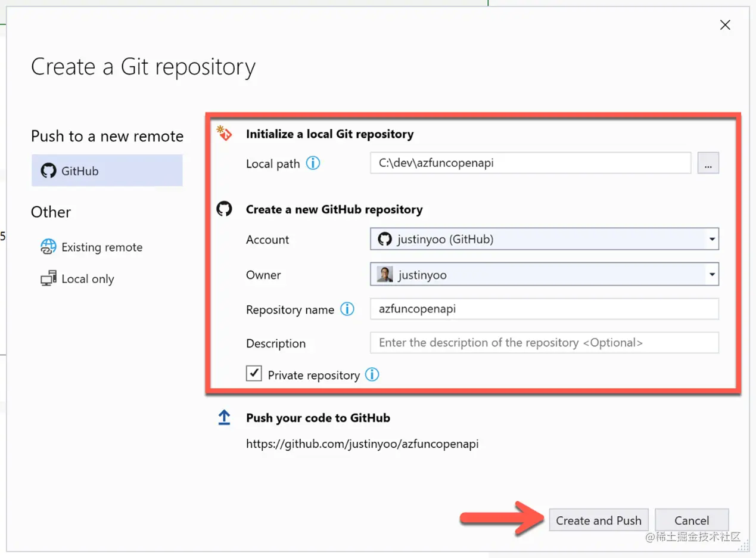This screenshot has width=756, height=558.
Task: Click the Initialize local Git repository icon
Action: pos(225,134)
